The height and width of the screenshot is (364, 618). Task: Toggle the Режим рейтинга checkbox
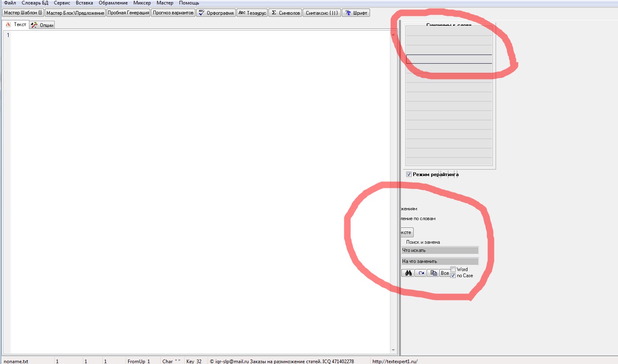tap(409, 174)
